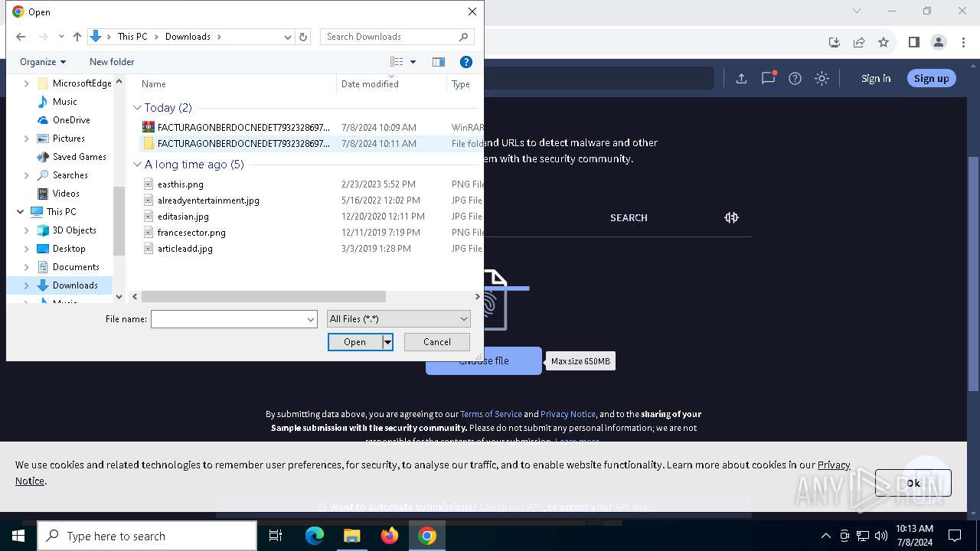Launch Microsoft Edge from taskbar

315,536
